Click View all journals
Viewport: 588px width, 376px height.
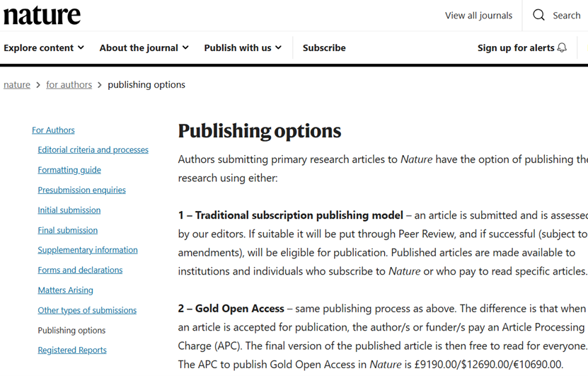(478, 15)
